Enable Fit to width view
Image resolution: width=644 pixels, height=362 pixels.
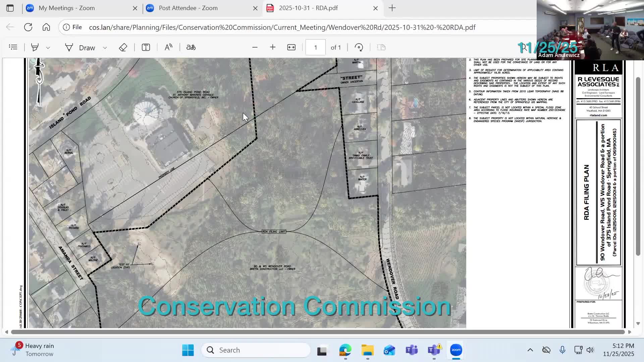point(291,47)
